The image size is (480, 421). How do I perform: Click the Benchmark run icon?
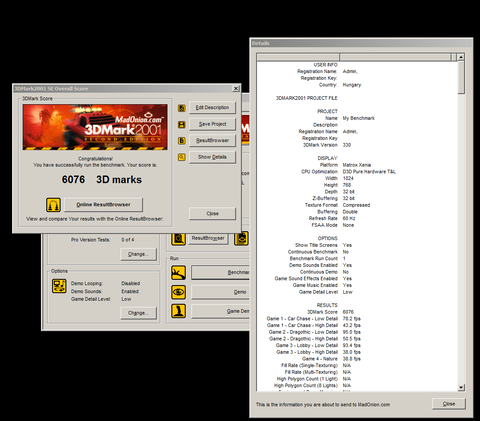(179, 273)
